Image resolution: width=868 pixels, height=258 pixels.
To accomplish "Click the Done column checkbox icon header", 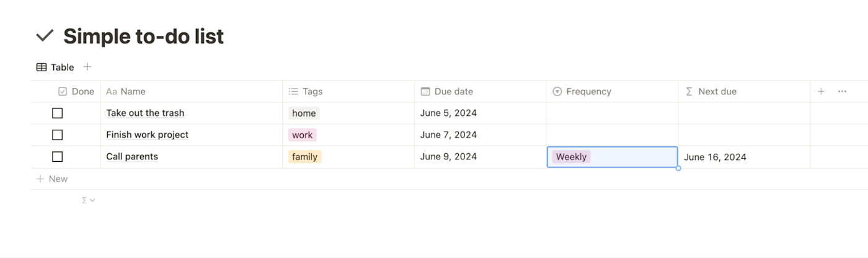I will click(76, 91).
